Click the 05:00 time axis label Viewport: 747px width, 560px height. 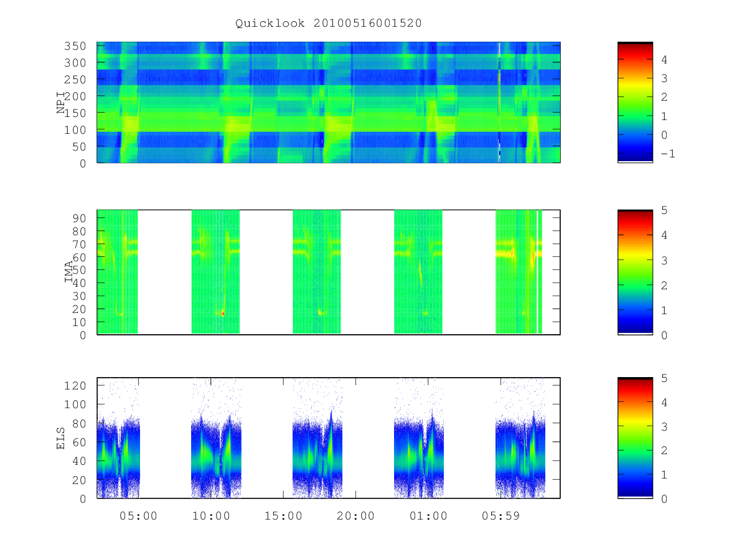(x=138, y=516)
